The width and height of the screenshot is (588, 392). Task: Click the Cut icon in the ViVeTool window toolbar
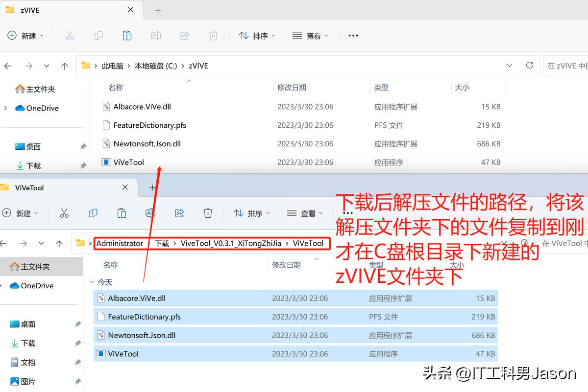tap(64, 212)
